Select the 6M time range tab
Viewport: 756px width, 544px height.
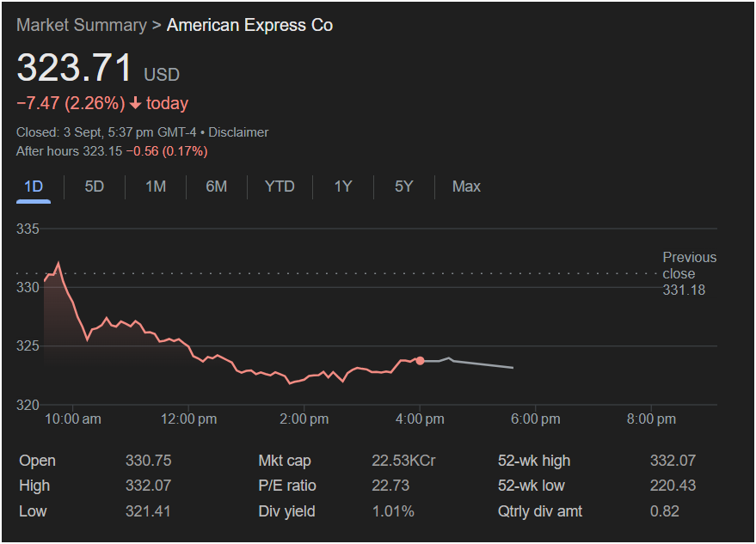217,186
